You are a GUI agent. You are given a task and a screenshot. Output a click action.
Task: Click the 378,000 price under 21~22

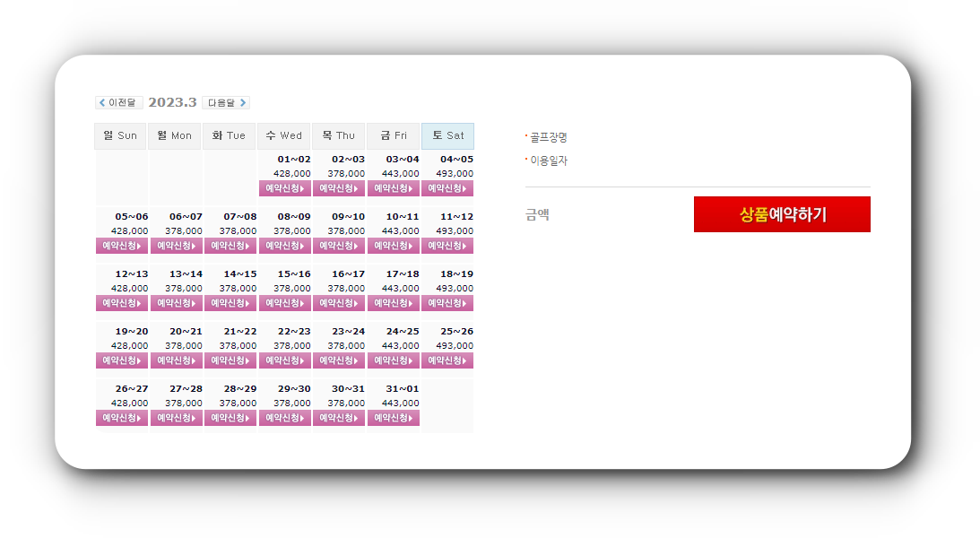[x=238, y=345]
